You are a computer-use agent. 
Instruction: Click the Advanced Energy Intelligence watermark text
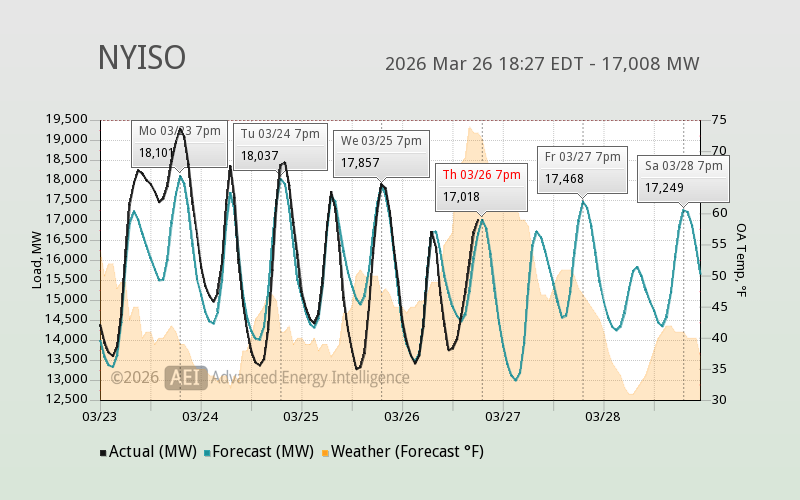tap(310, 377)
